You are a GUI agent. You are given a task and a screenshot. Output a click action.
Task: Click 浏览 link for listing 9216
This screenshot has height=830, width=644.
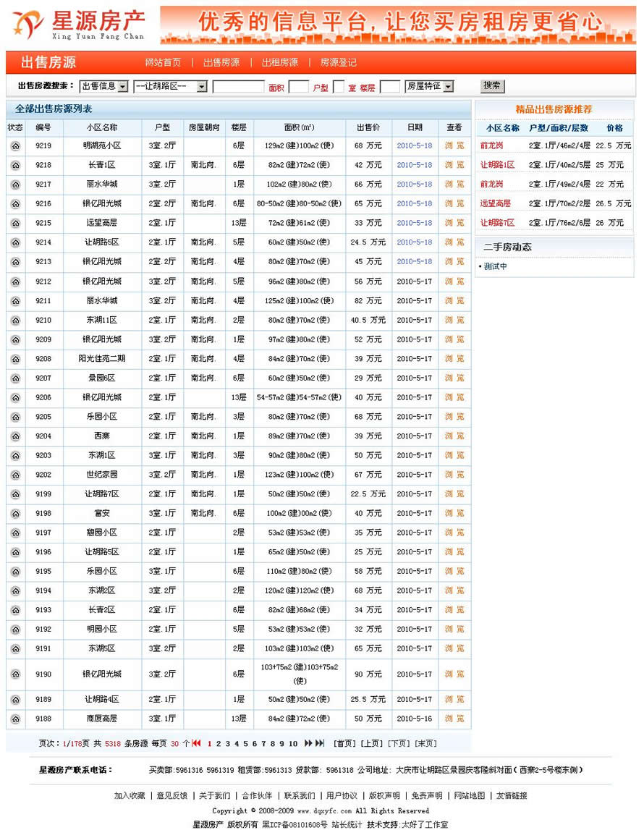click(x=454, y=204)
